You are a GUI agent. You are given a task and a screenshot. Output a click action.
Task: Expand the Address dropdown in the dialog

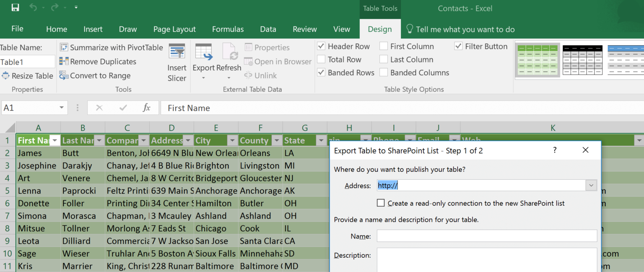tap(591, 185)
